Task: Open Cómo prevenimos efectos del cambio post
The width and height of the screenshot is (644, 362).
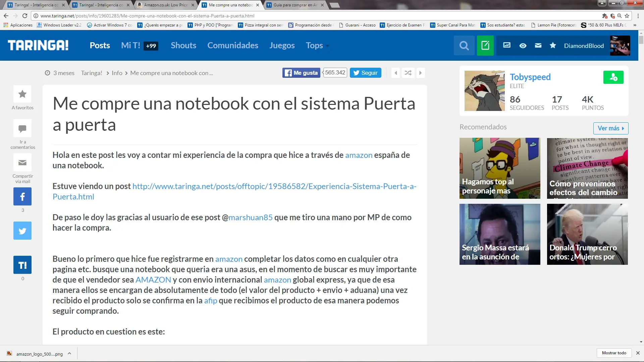Action: tap(587, 168)
